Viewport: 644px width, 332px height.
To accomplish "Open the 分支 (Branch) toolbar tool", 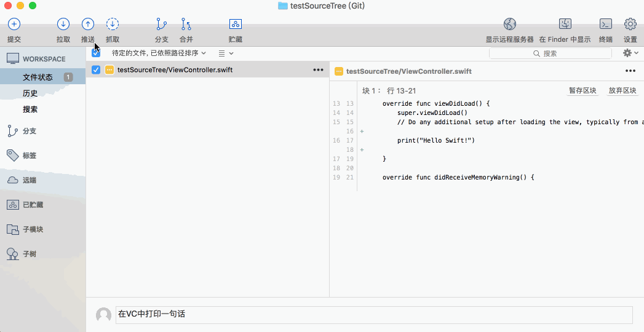I will pyautogui.click(x=161, y=24).
